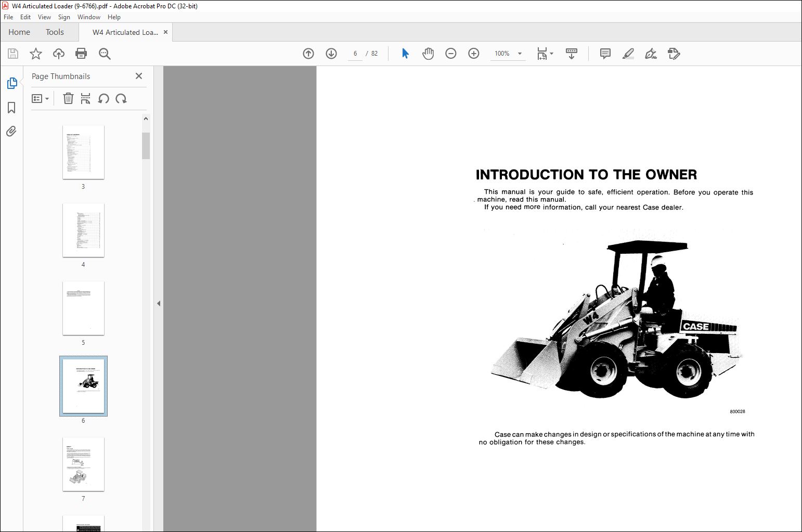Open Page Thumbnails sidebar icon
This screenshot has width=802, height=532.
point(11,83)
